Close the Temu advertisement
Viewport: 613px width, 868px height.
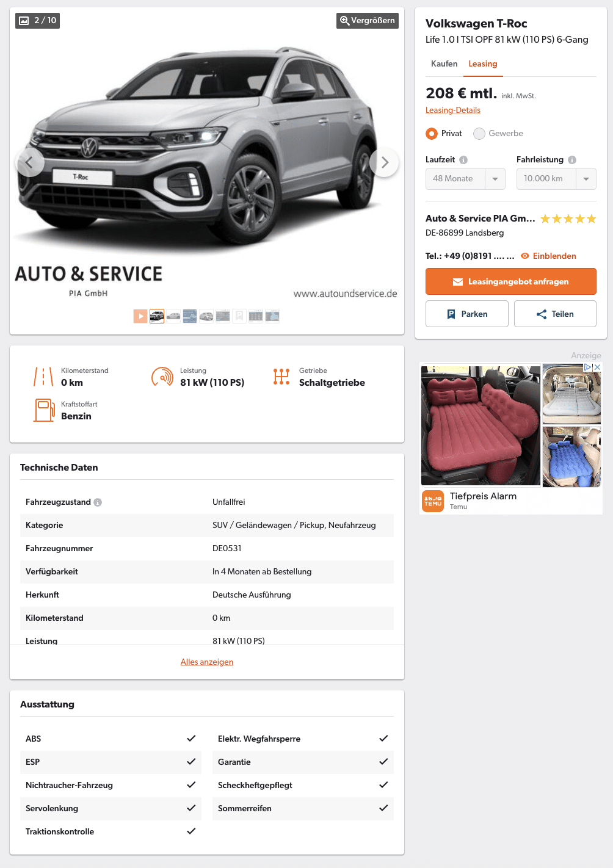click(x=598, y=367)
